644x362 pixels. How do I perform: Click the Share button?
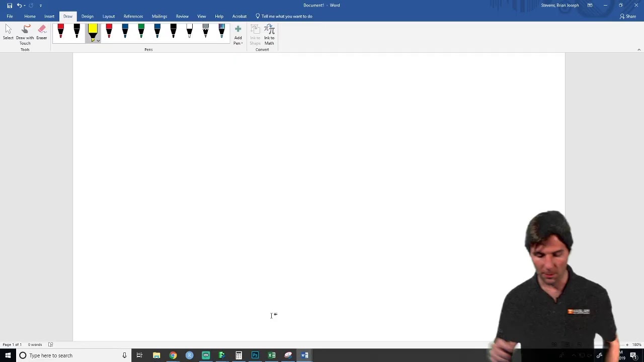click(x=628, y=16)
